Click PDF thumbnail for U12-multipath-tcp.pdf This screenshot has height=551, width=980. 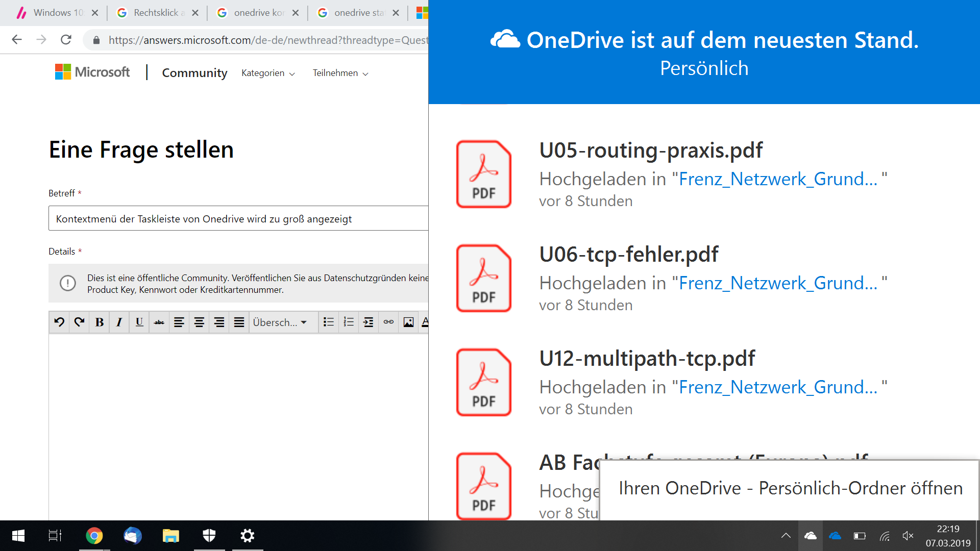click(x=484, y=382)
